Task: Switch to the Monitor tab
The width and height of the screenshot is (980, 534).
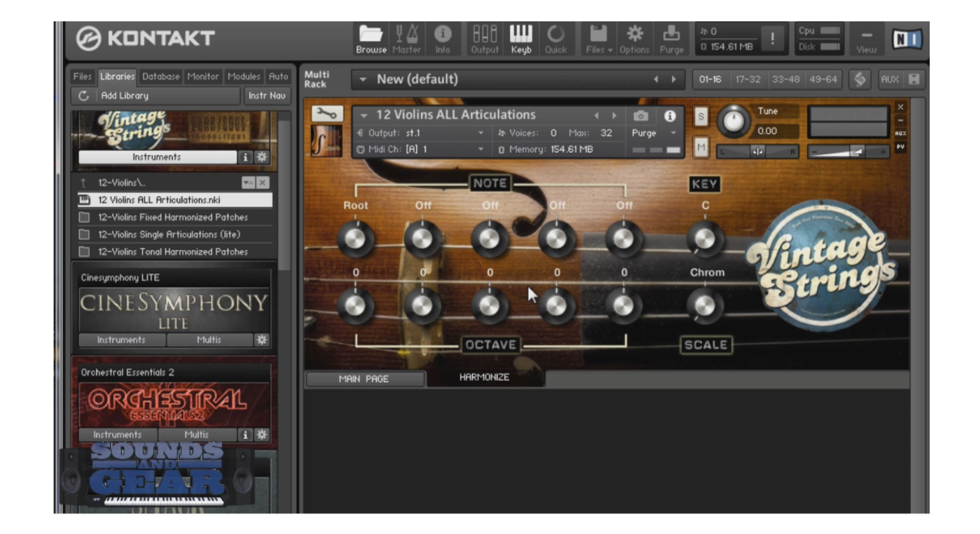Action: click(203, 77)
